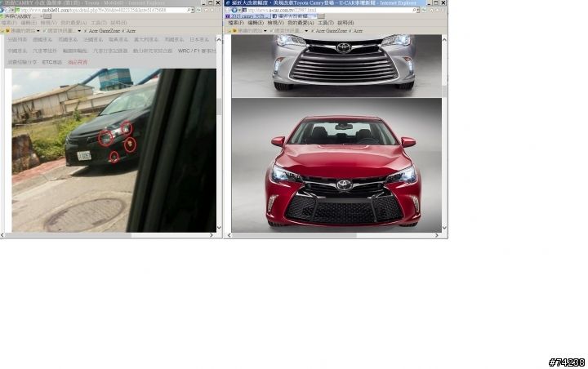Viewport: 588px width, 369px height.
Task: Go forward in the Mobile01 window
Action: (7, 10)
